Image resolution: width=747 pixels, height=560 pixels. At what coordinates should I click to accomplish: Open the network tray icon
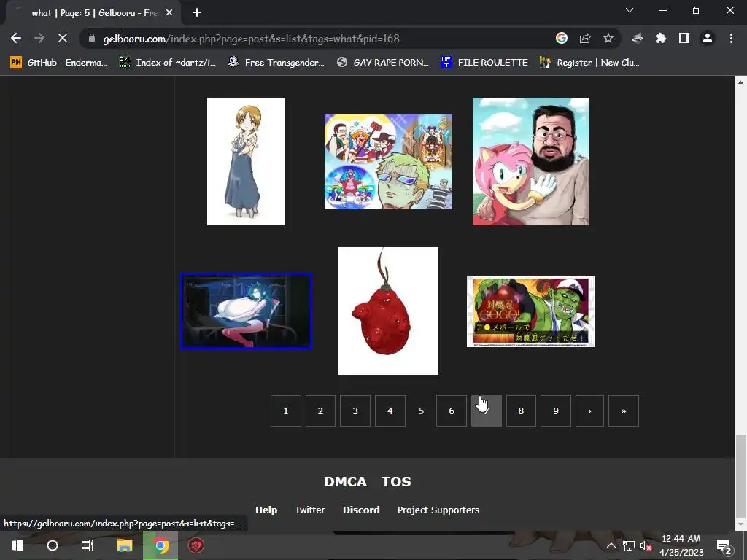[629, 545]
